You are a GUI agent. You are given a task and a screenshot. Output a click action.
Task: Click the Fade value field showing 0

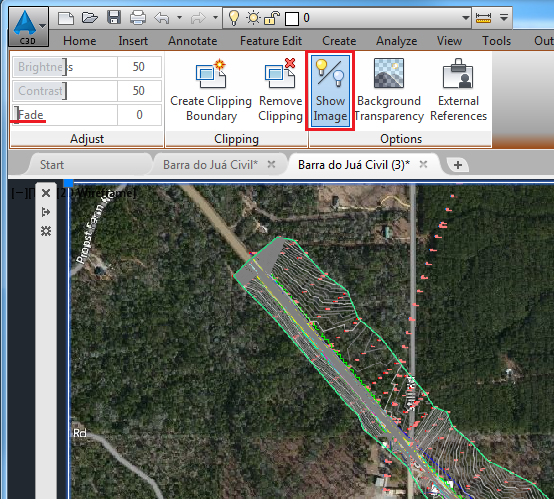coord(139,115)
